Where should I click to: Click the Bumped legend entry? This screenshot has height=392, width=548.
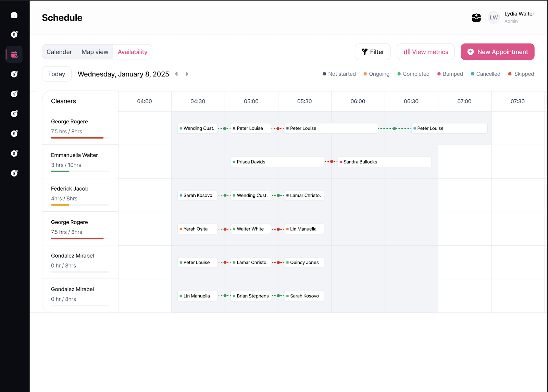450,74
